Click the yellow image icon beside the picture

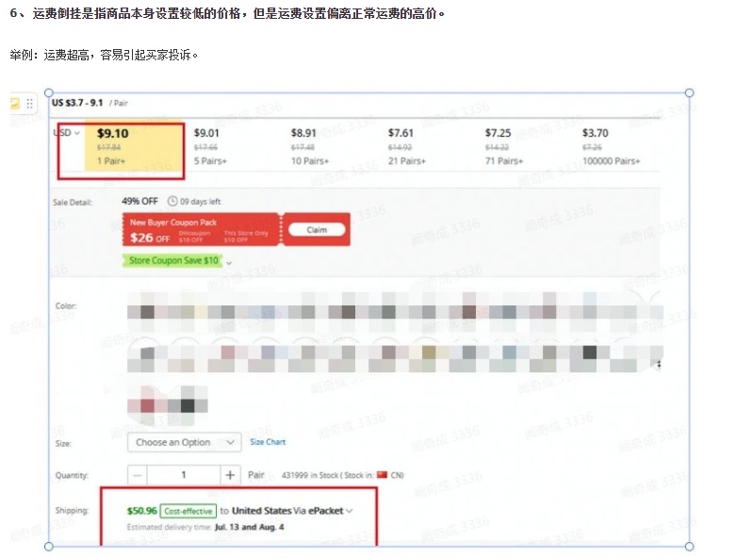15,104
